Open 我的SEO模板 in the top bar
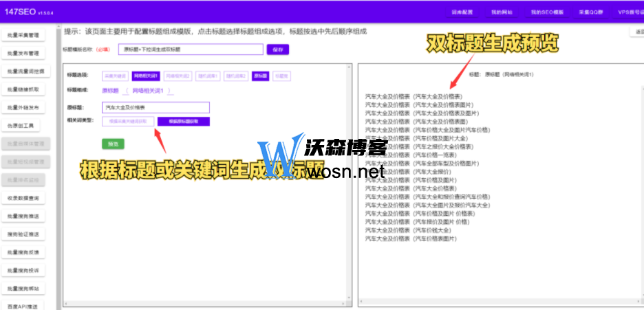Image resolution: width=644 pixels, height=310 pixels. (x=546, y=12)
